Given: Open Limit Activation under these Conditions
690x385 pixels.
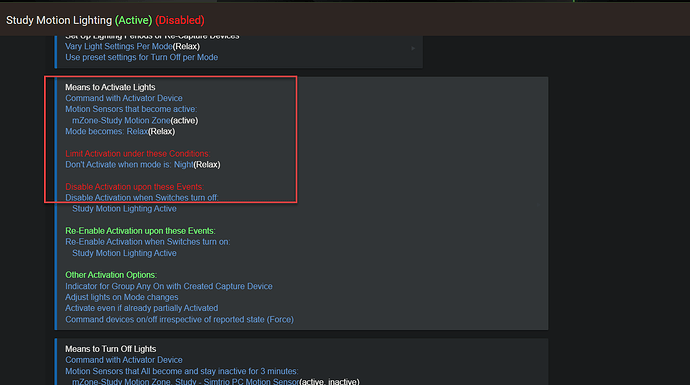Looking at the screenshot, I should point(137,154).
